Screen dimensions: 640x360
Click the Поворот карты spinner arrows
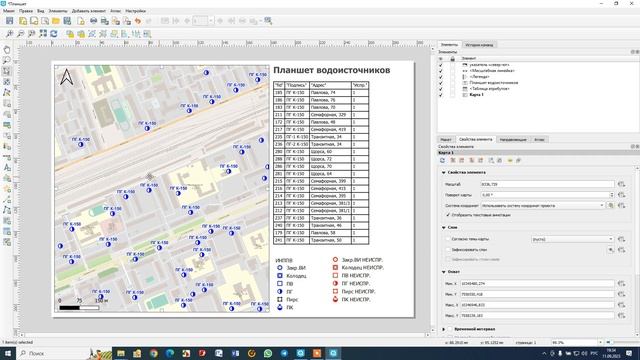click(611, 195)
